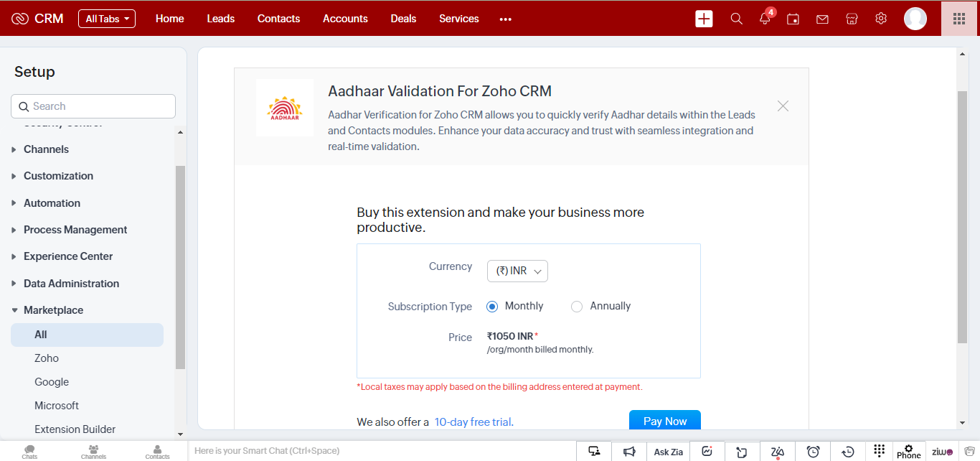Click the Pay Now button
The width and height of the screenshot is (980, 461).
point(665,421)
